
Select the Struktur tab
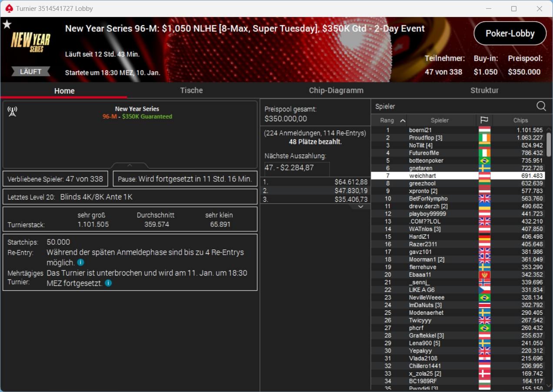(484, 90)
